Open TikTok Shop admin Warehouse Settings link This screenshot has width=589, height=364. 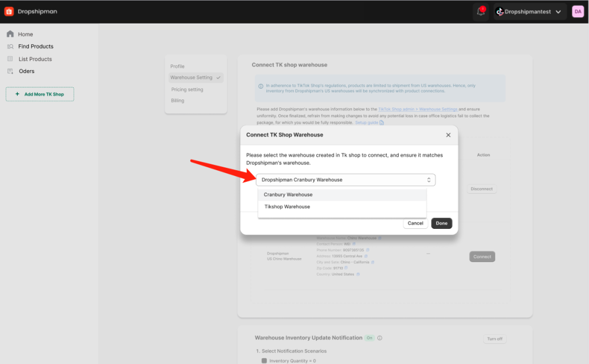[418, 109]
